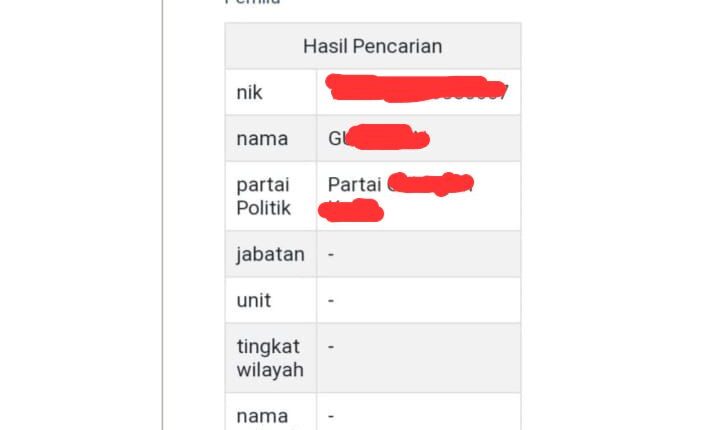Click the word Partai in the value cell
The width and height of the screenshot is (720, 430).
[354, 185]
